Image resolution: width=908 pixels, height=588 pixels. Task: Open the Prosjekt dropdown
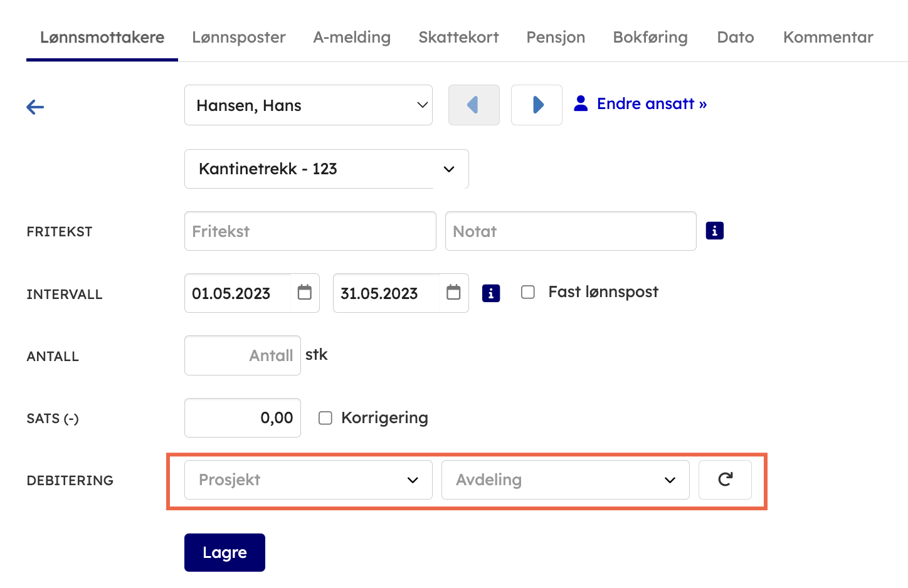(x=308, y=480)
